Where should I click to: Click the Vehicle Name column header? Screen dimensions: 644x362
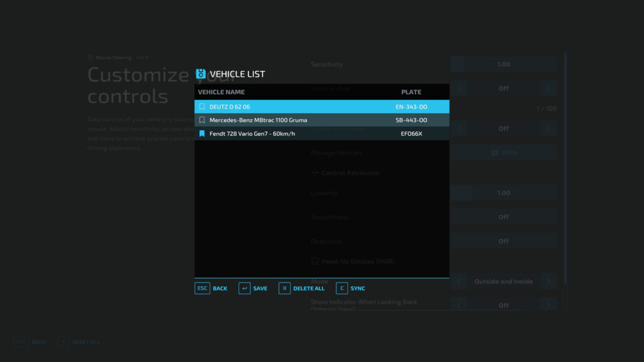[221, 92]
